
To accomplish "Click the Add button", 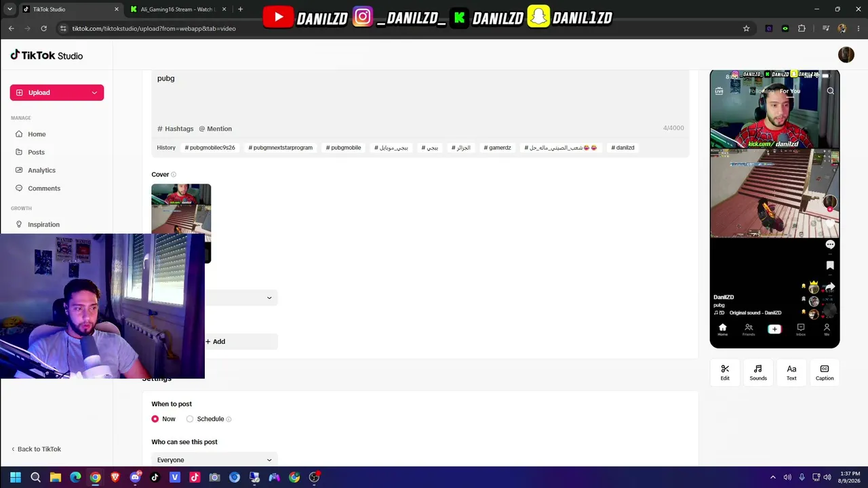I will 241,342.
